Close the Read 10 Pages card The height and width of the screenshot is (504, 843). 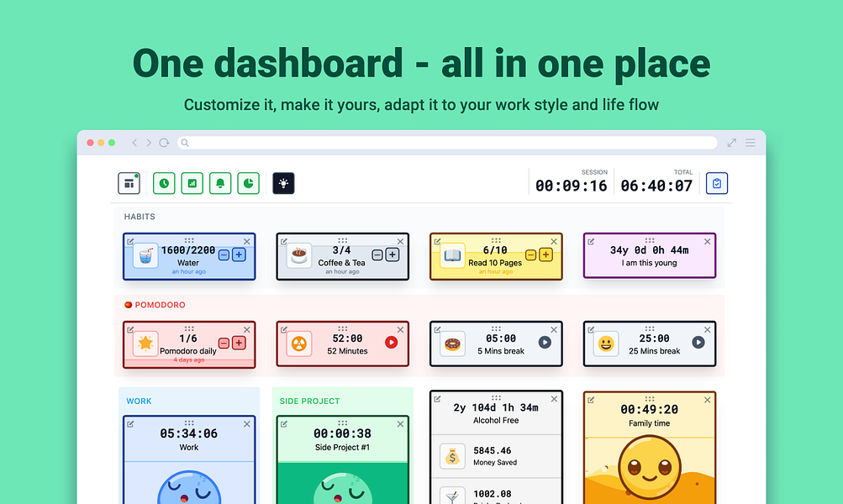click(x=554, y=242)
